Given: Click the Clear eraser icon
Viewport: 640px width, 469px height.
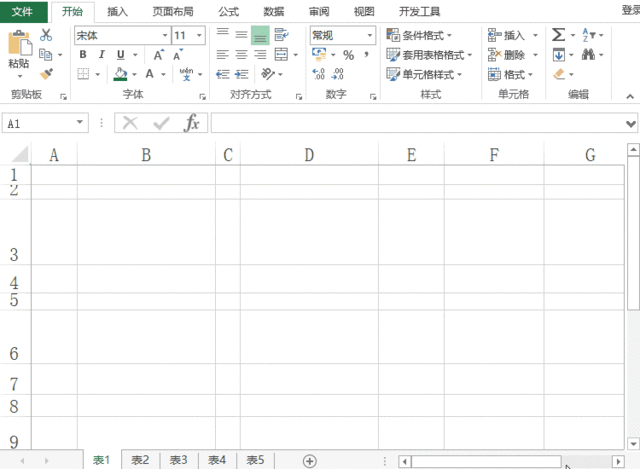Looking at the screenshot, I should pyautogui.click(x=559, y=74).
